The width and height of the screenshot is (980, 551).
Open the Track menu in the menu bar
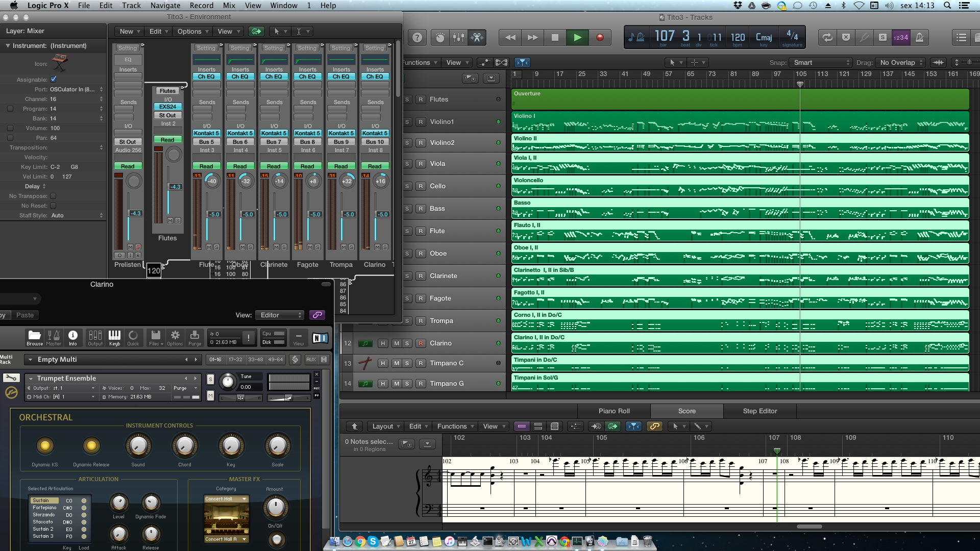click(x=131, y=5)
